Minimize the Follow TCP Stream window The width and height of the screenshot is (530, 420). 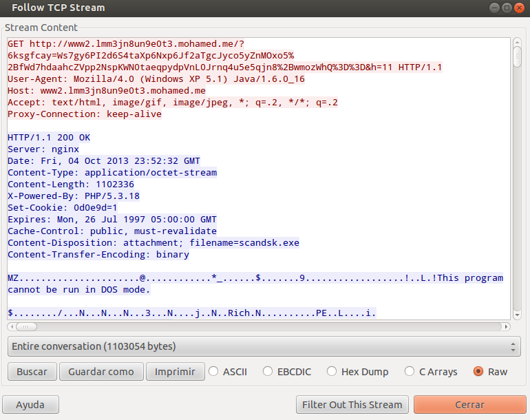(x=494, y=8)
